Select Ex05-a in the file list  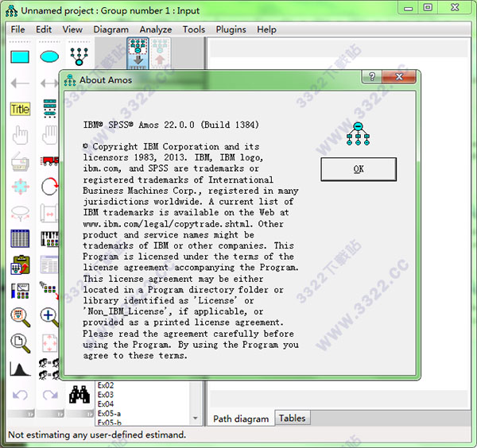[109, 414]
